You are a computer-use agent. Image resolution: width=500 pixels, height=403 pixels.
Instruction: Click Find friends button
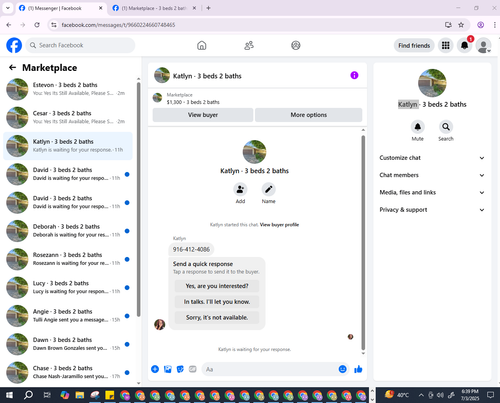tap(414, 45)
